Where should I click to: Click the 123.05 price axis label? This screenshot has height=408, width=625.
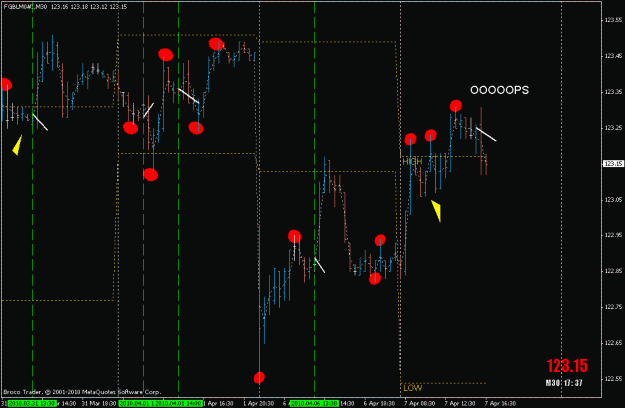(613, 200)
